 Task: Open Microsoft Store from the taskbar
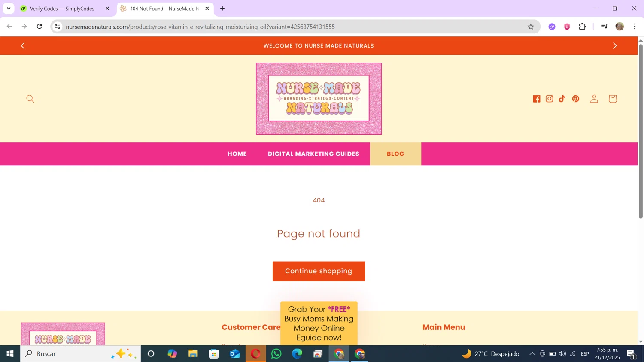coord(214,354)
